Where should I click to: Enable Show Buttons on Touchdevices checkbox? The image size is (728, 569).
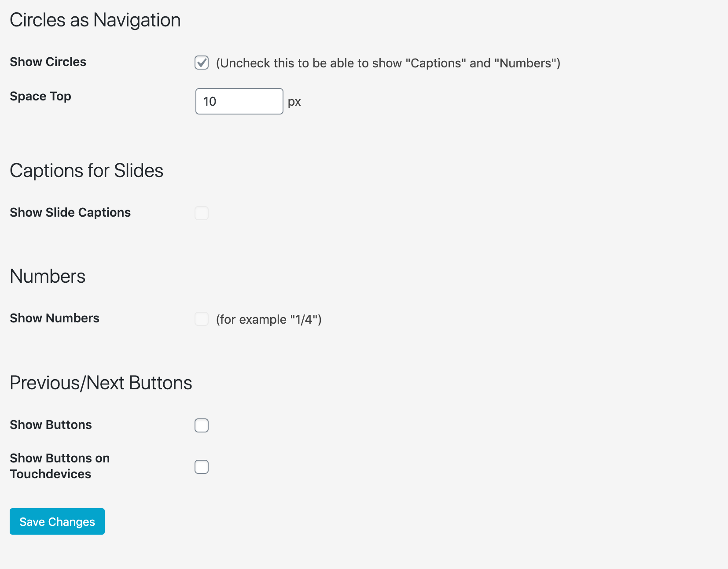tap(202, 467)
